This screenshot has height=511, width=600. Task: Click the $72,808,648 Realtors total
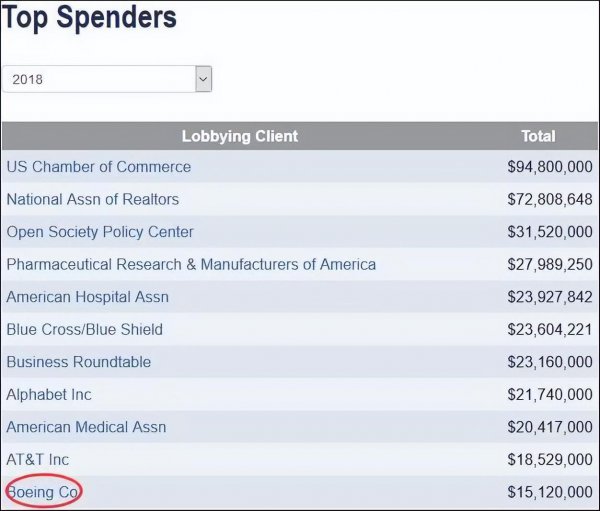(550, 199)
